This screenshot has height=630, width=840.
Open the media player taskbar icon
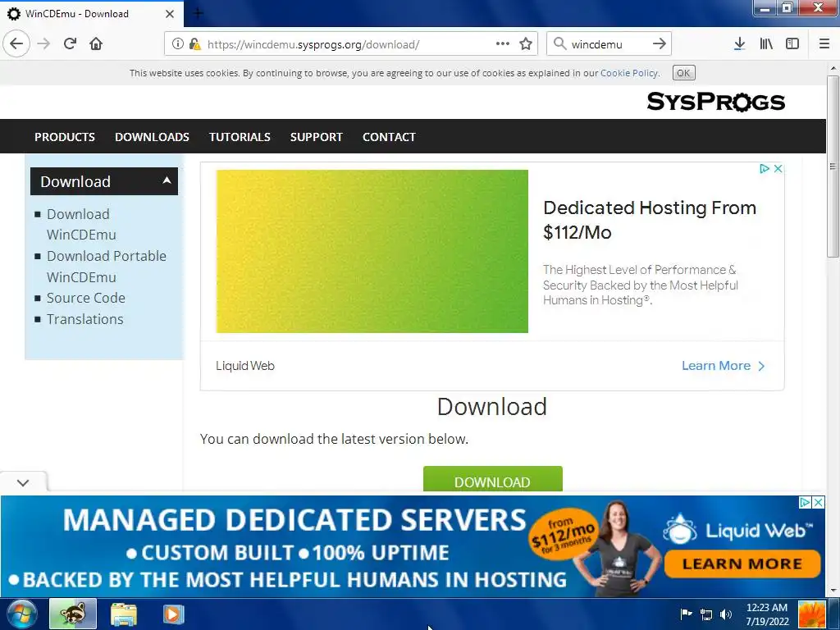pyautogui.click(x=173, y=614)
